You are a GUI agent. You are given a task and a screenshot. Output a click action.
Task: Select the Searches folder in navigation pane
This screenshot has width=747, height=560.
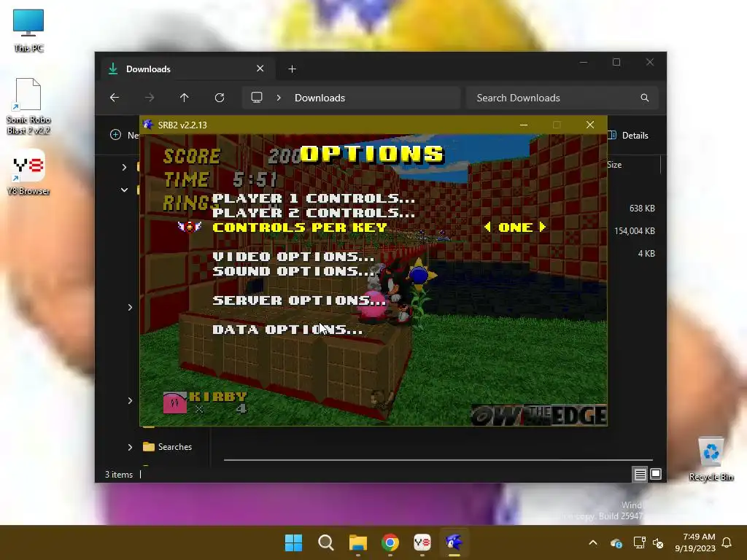tap(168, 447)
